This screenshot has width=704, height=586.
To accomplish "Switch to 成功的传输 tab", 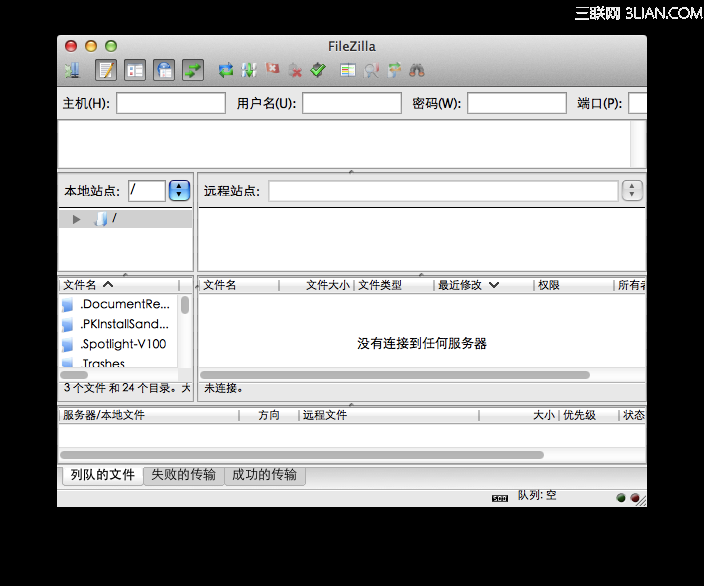I will pos(264,475).
